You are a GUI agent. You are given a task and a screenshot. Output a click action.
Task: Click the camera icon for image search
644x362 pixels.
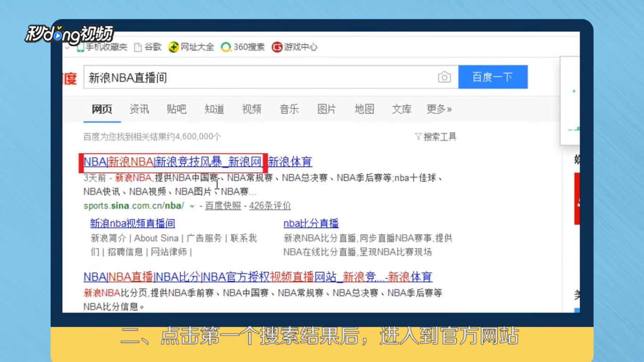point(444,77)
